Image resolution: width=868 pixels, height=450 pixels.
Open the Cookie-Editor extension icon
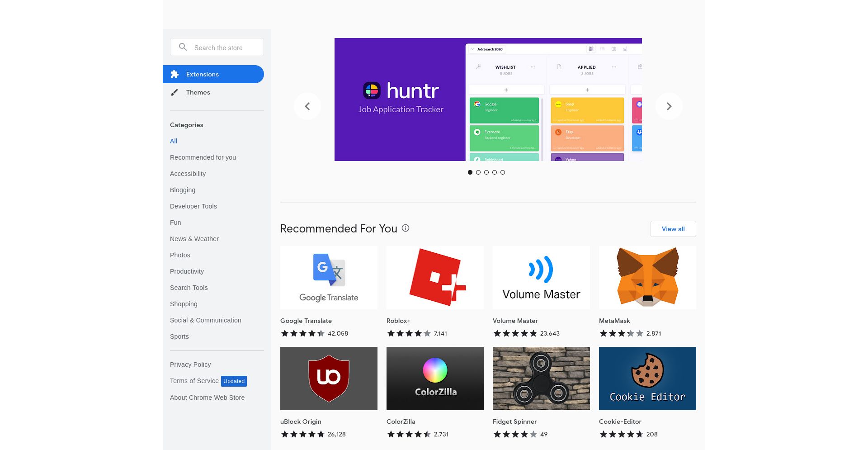point(647,378)
